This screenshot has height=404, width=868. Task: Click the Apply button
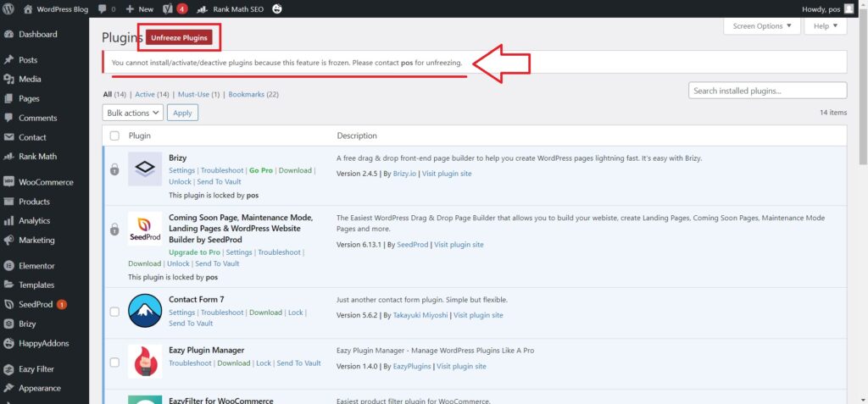tap(183, 113)
